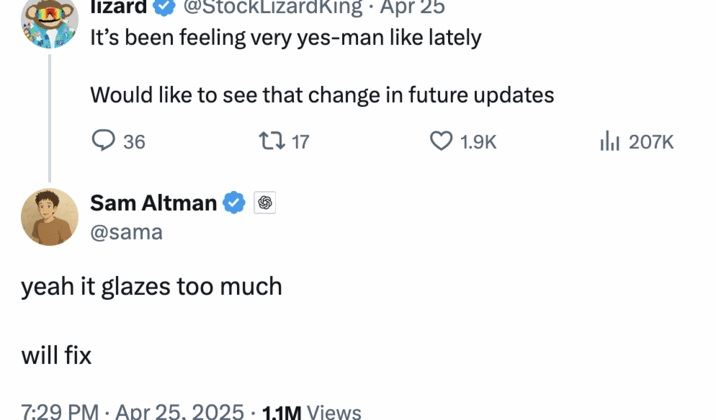The height and width of the screenshot is (420, 716).
Task: Click the Sam Altman display name
Action: 153,203
